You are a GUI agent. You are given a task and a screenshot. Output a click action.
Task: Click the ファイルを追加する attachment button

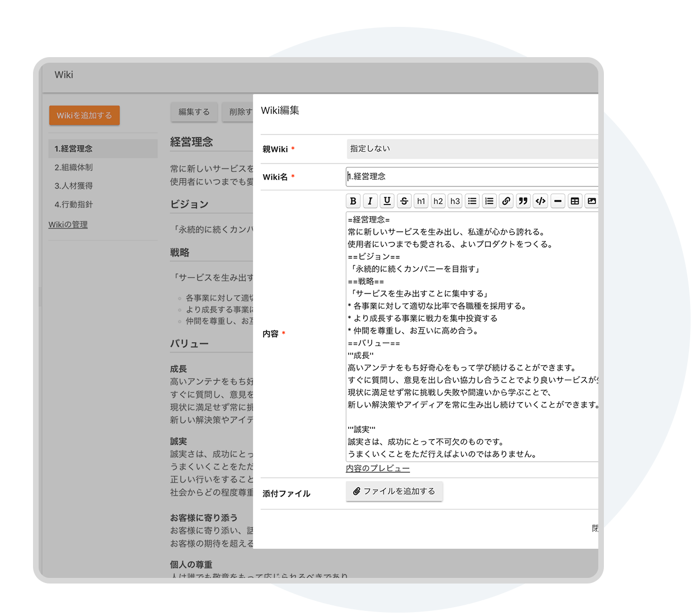coord(395,491)
